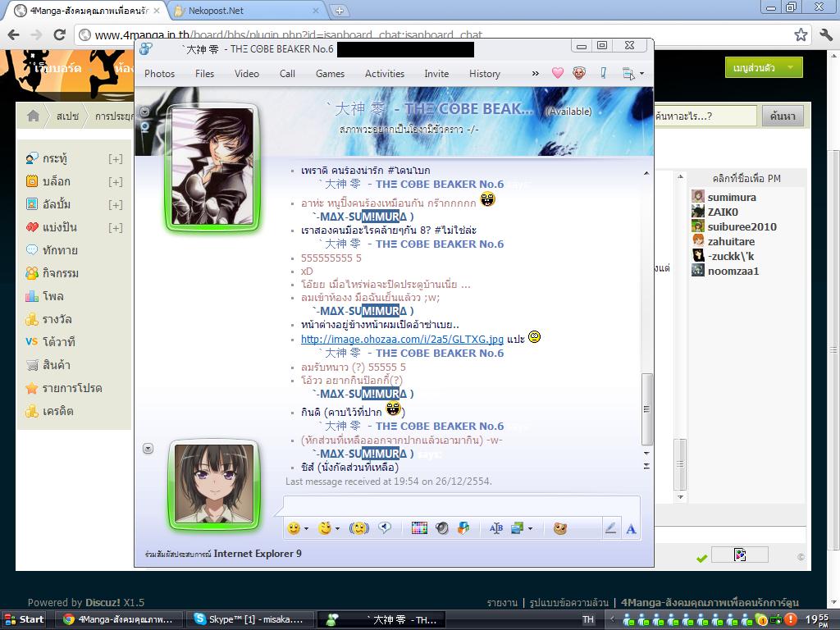This screenshot has width=840, height=630.
Task: Click the conversation history scrollbar thumb
Action: (646, 409)
